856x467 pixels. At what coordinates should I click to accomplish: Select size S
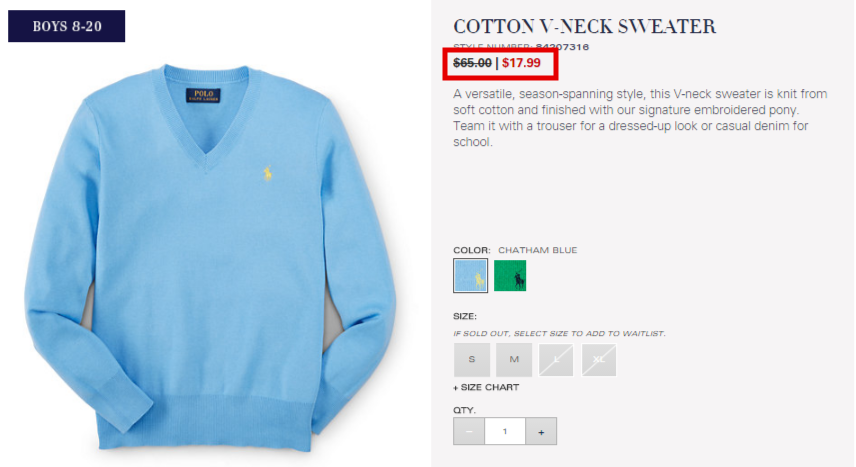(472, 359)
